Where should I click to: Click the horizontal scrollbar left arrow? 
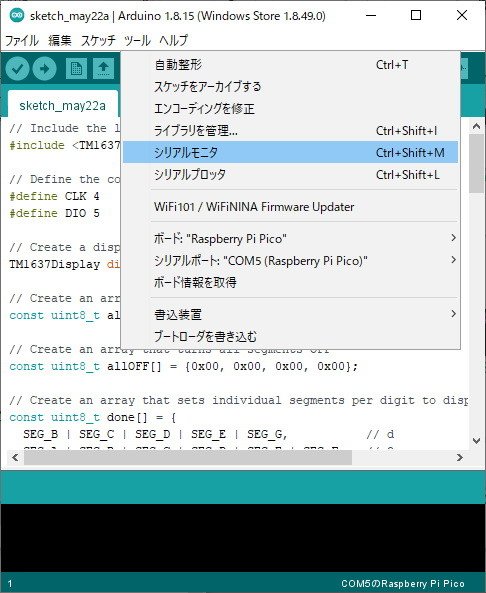tap(15, 458)
